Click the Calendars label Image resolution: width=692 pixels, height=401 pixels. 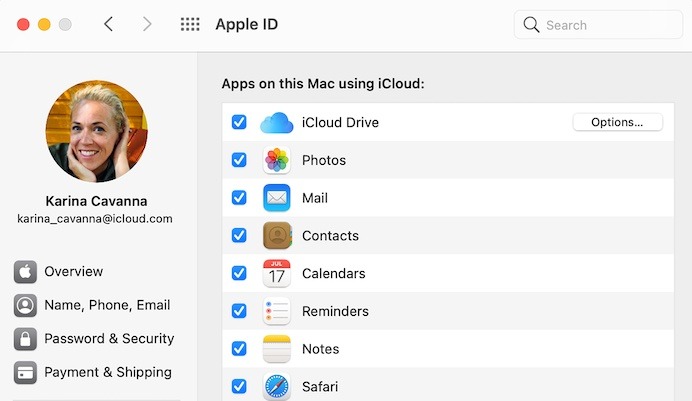pos(334,274)
